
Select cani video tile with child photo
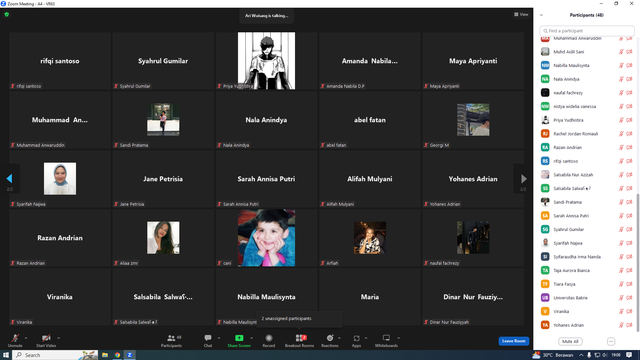click(x=266, y=238)
